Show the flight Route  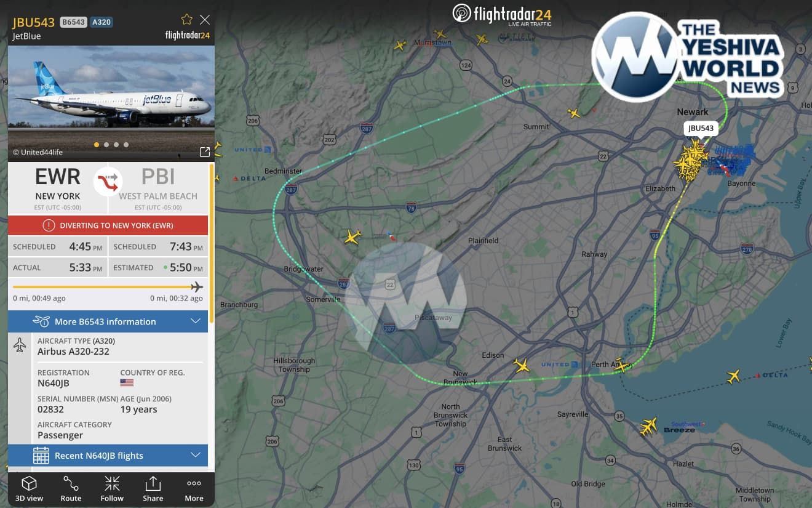click(71, 489)
